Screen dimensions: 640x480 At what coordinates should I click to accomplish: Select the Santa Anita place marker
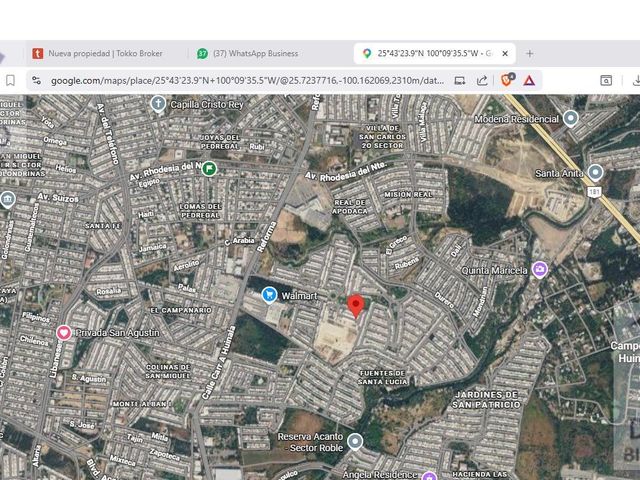596,172
